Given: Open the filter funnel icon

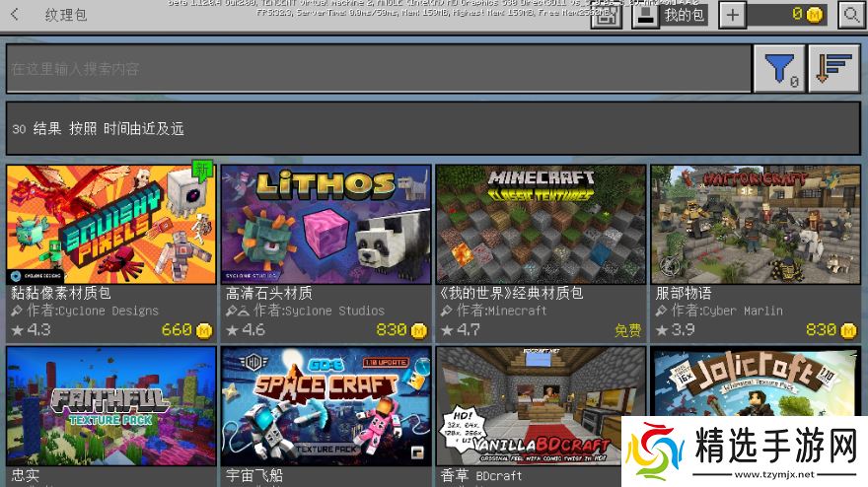Looking at the screenshot, I should (779, 69).
